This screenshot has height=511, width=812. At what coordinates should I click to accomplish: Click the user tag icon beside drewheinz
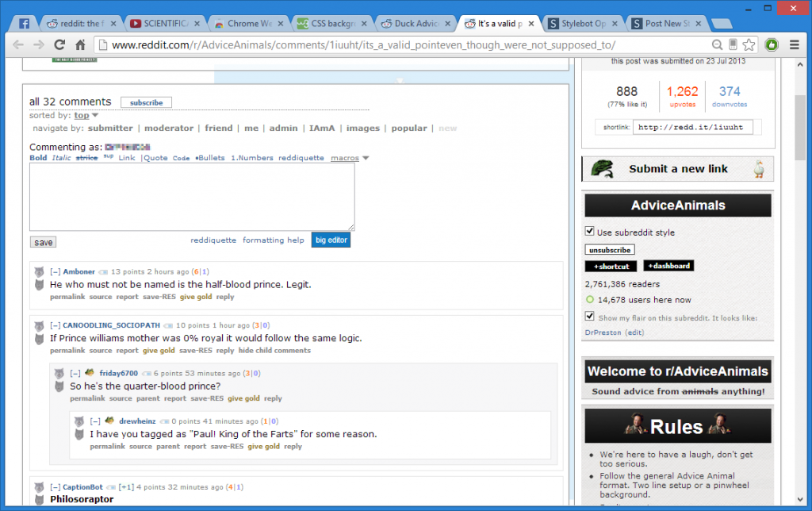164,422
